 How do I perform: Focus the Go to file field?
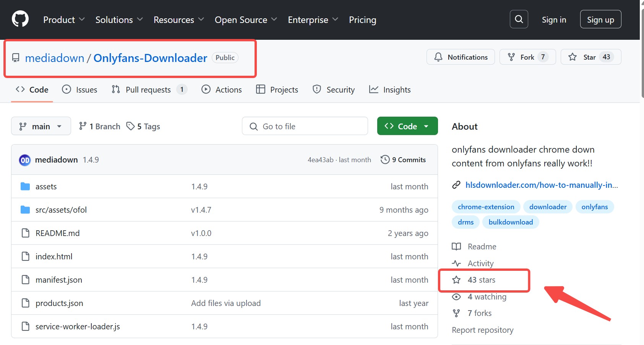305,126
